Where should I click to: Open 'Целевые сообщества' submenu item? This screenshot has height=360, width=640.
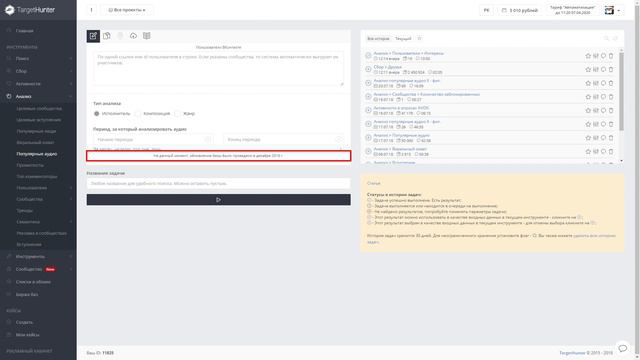point(39,109)
